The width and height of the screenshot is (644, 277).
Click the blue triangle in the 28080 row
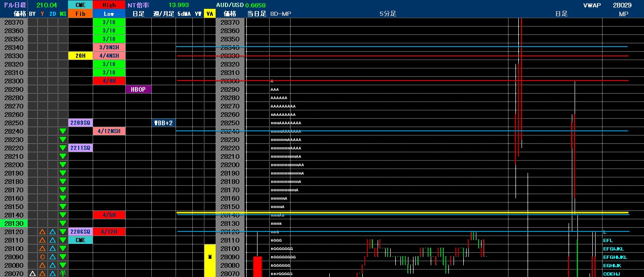(53, 265)
